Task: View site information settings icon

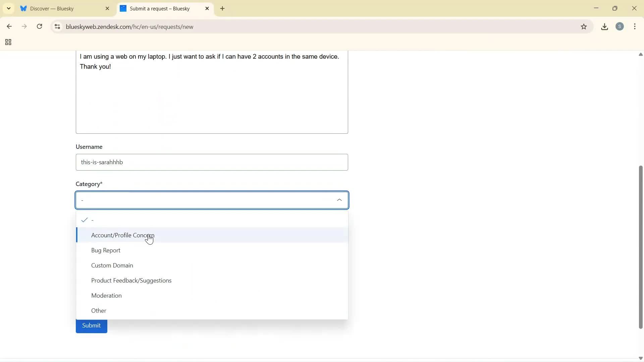Action: (57, 27)
